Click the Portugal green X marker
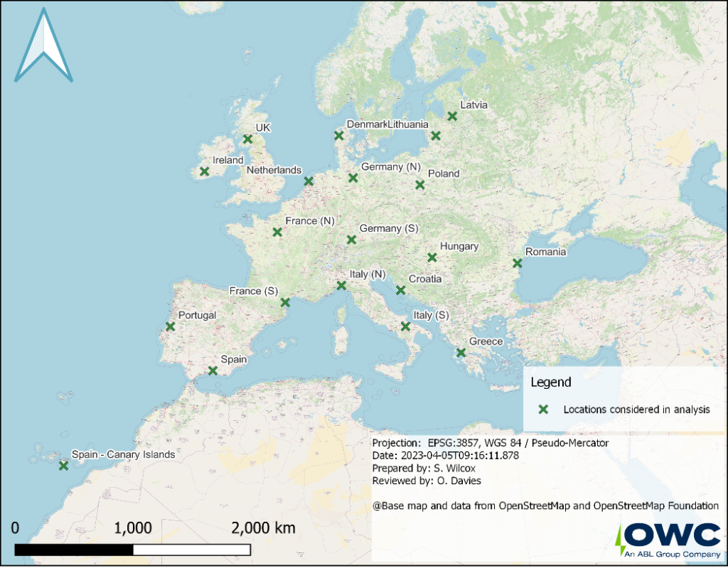 [170, 327]
